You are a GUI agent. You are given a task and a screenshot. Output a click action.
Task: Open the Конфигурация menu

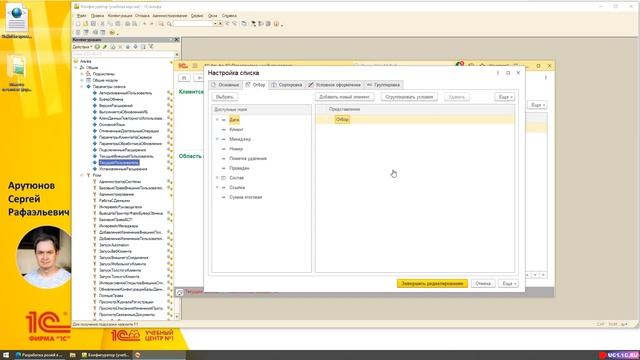pyautogui.click(x=120, y=16)
